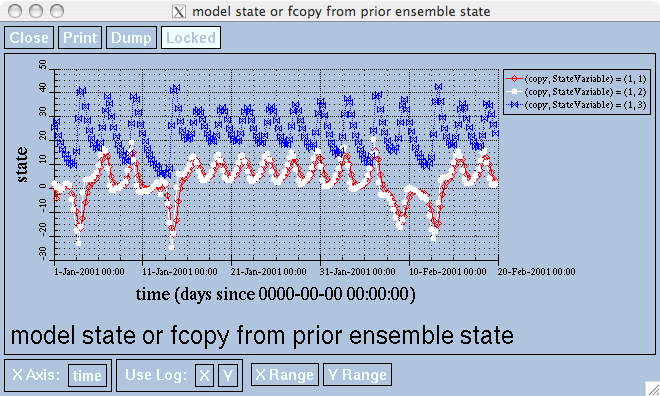This screenshot has height=396, width=660.
Task: Click the Close button
Action: tap(29, 37)
